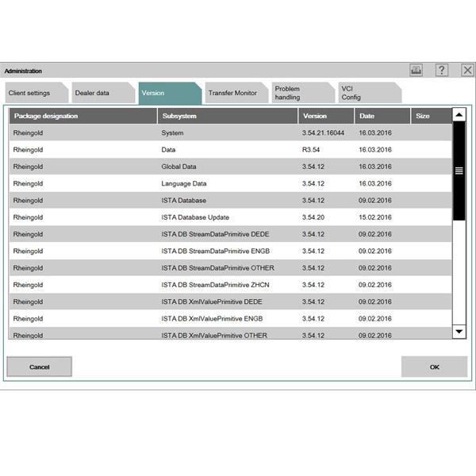Click the Cancel button

40,367
